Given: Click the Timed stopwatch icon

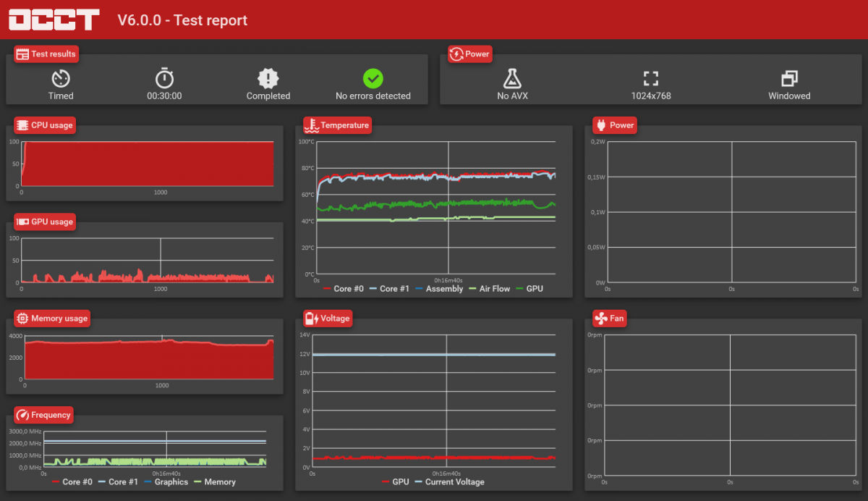Looking at the screenshot, I should point(61,78).
